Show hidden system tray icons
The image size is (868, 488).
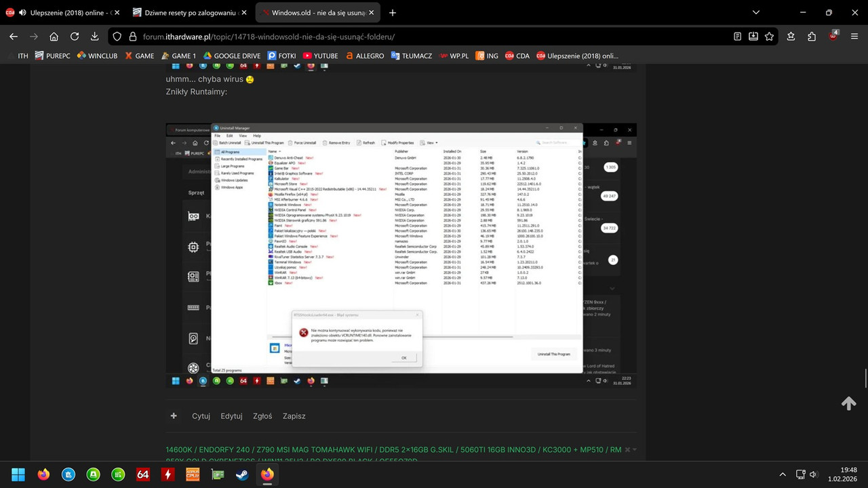coord(783,474)
